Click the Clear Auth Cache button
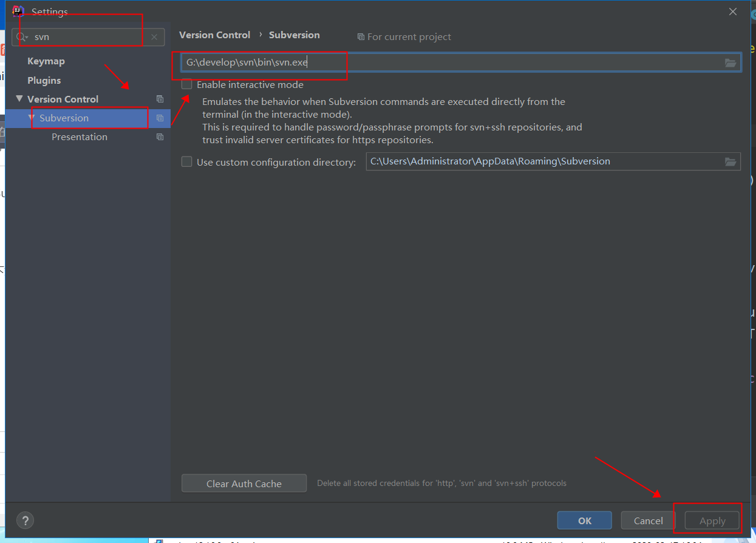This screenshot has width=756, height=543. [x=244, y=484]
